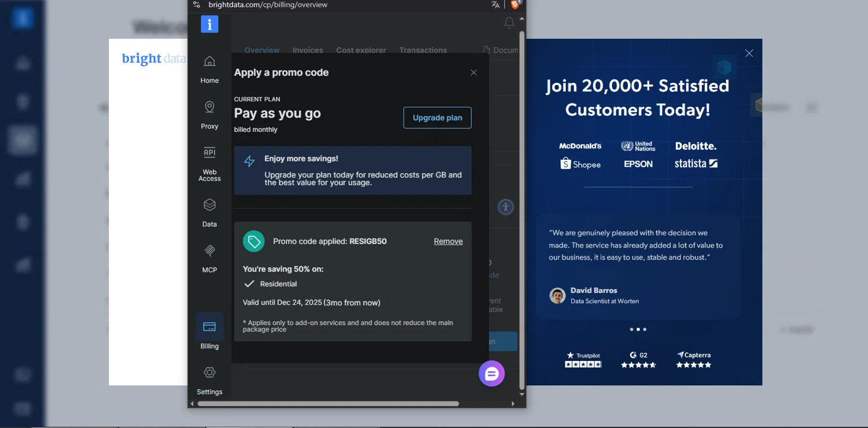
Task: Open the Data sidebar section
Action: [x=209, y=213]
